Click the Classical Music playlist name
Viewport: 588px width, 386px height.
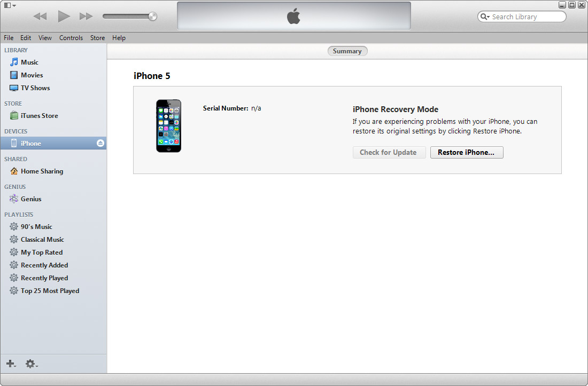click(x=42, y=240)
